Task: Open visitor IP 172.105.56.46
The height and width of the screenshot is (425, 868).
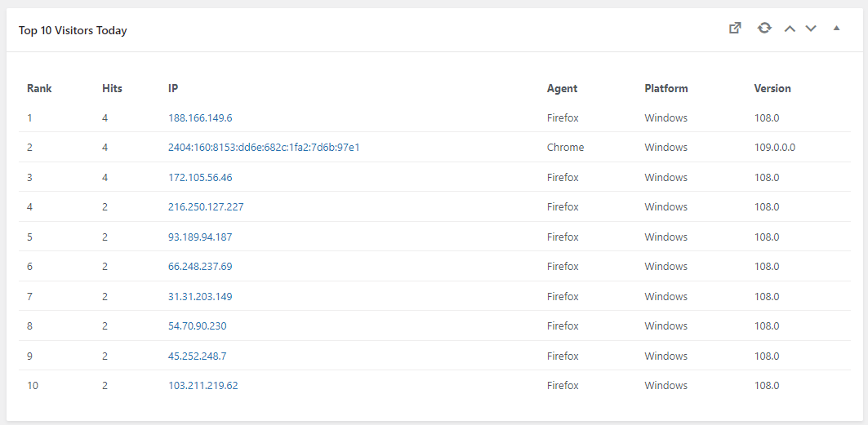Action: tap(200, 178)
